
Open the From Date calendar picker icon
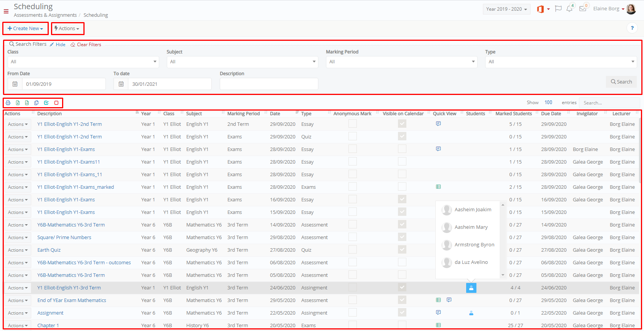[15, 84]
